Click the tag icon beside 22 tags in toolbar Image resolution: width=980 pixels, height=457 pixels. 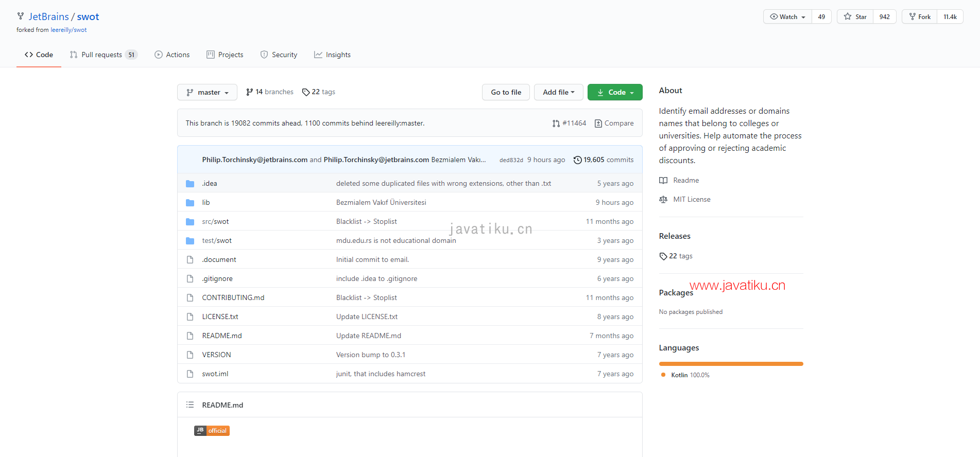pyautogui.click(x=306, y=92)
